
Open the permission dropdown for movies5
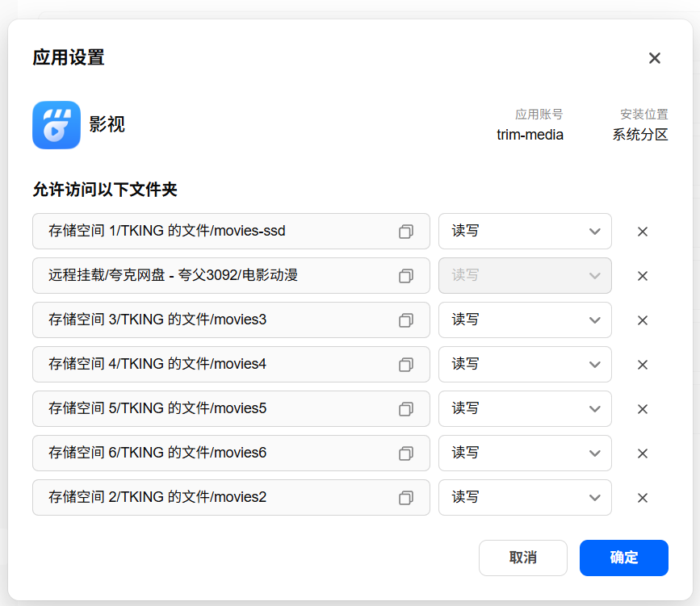pyautogui.click(x=525, y=409)
